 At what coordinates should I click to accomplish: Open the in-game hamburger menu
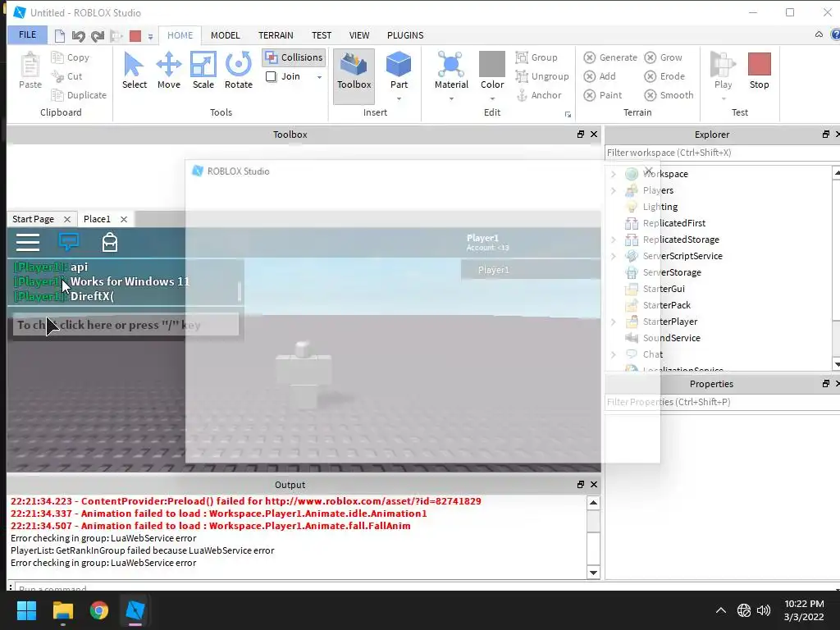[x=27, y=243]
